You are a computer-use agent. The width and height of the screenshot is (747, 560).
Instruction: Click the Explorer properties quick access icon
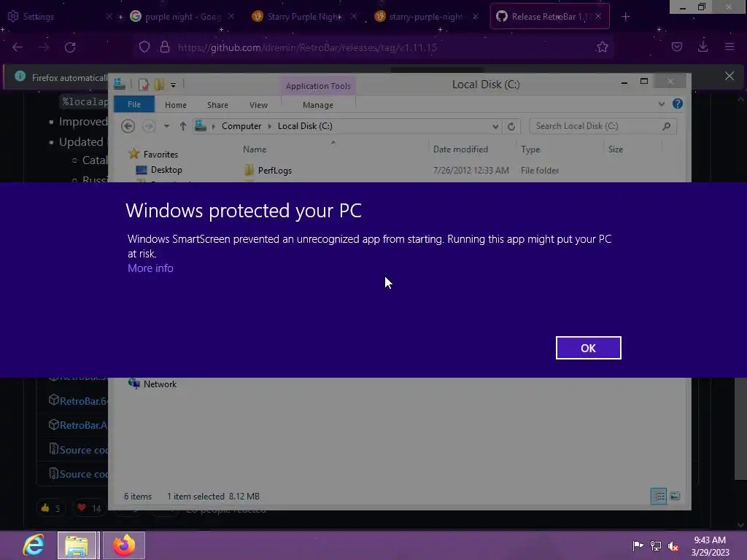pos(144,85)
